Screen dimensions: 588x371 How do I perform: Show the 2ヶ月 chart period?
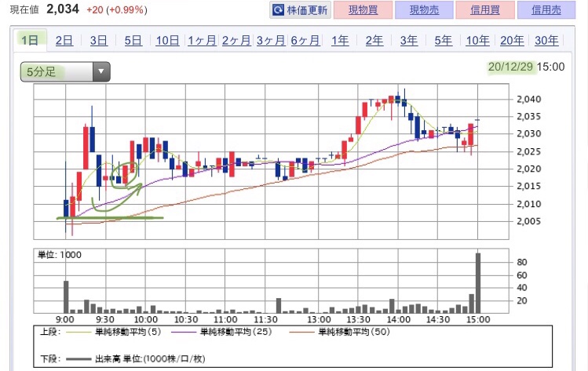pyautogui.click(x=236, y=40)
